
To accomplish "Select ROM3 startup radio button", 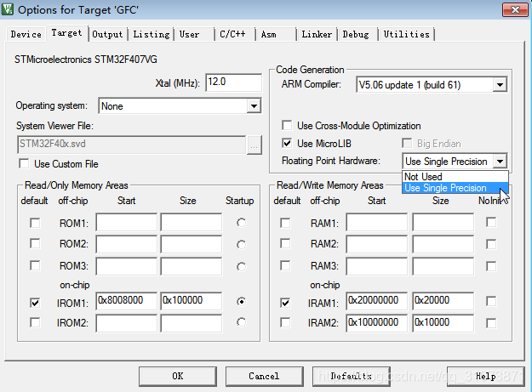I will (x=241, y=267).
